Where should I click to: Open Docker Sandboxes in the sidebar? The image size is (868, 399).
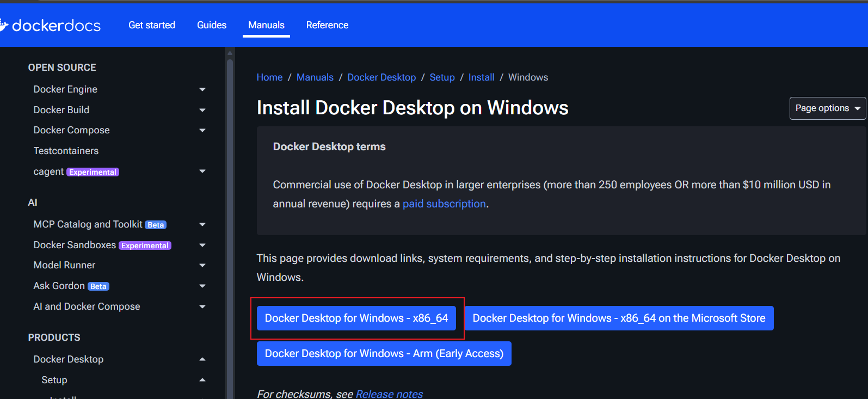(75, 245)
